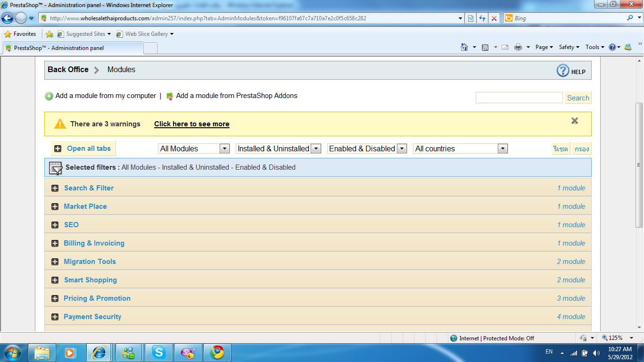This screenshot has height=362, width=644.
Task: Open the Page menu
Action: point(544,47)
